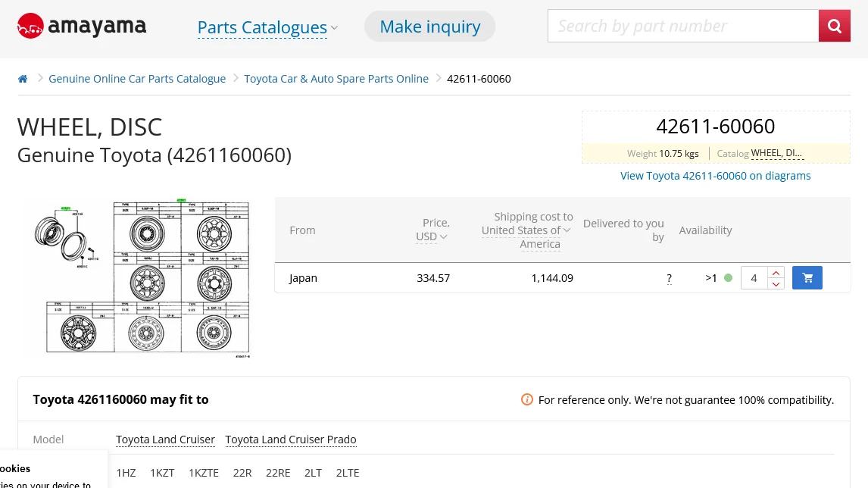Image resolution: width=868 pixels, height=488 pixels.
Task: Expand the Price USD currency selector
Action: (432, 236)
